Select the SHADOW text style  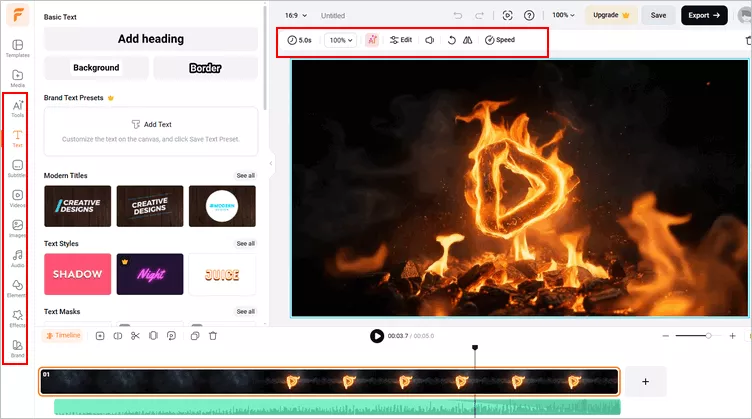tap(77, 274)
